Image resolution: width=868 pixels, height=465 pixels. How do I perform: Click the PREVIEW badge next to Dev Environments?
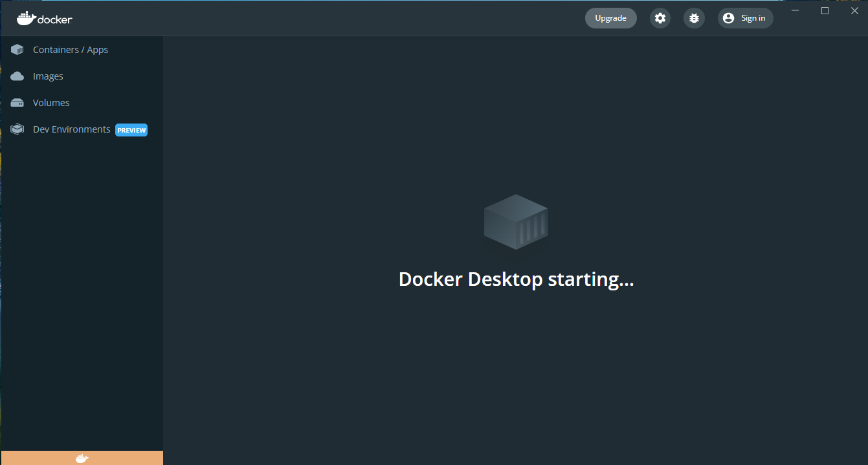(x=131, y=130)
